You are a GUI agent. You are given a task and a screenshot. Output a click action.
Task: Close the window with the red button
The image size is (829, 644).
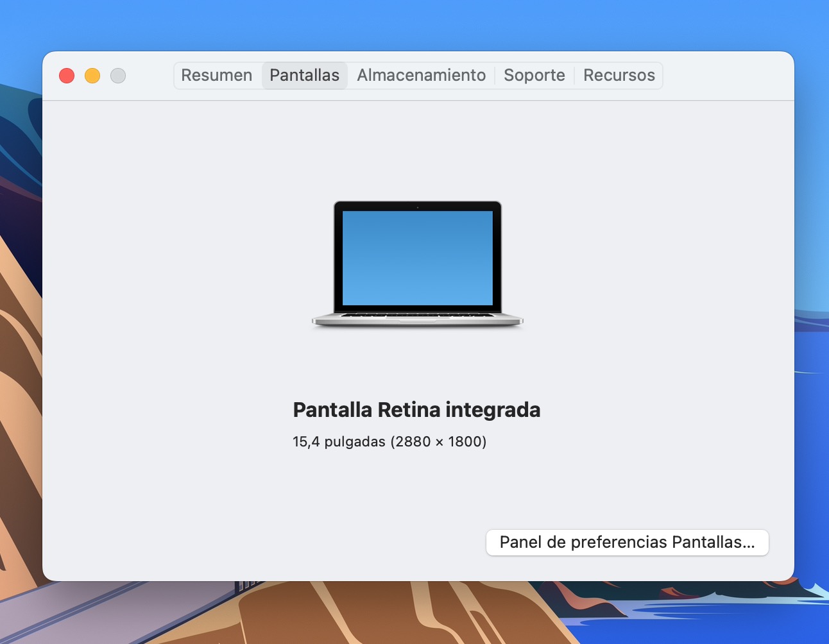point(67,76)
